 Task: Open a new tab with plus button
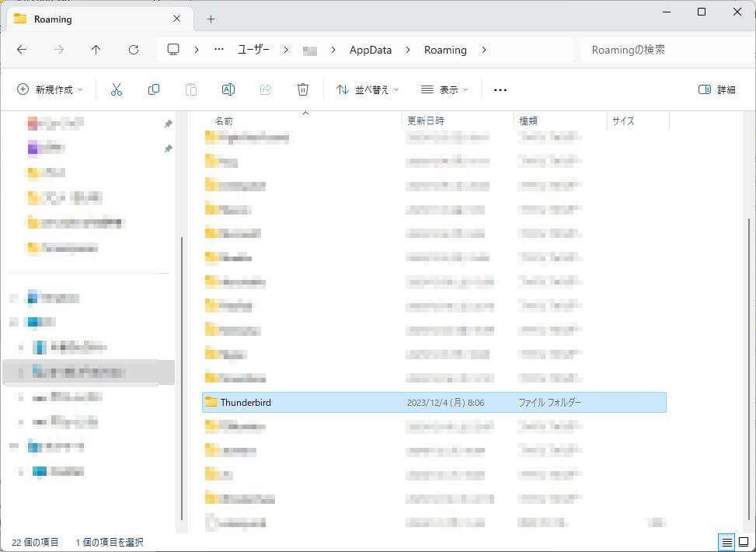point(211,19)
